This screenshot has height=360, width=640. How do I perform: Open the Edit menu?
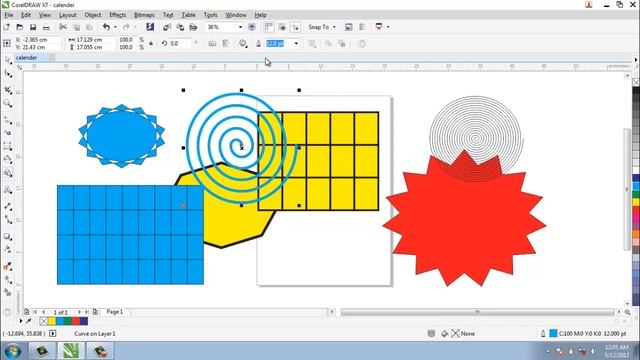click(x=26, y=15)
